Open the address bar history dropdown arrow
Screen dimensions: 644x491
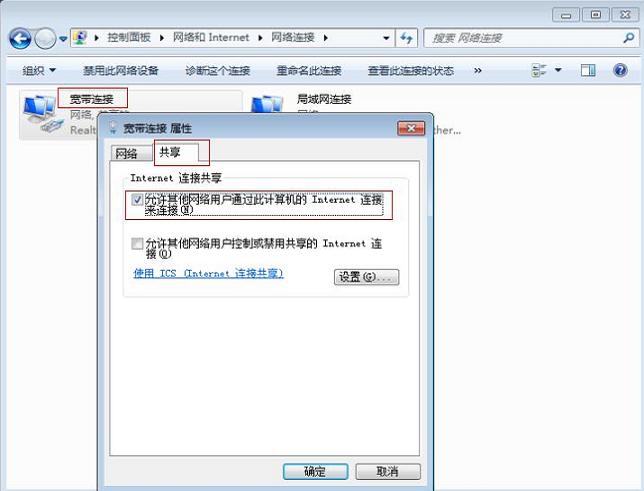point(387,38)
